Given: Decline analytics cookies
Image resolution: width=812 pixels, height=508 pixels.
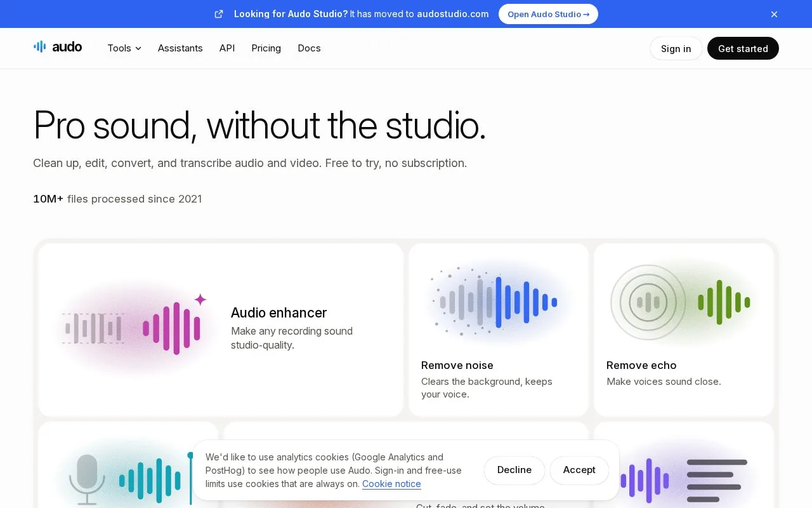Looking at the screenshot, I should click(514, 470).
